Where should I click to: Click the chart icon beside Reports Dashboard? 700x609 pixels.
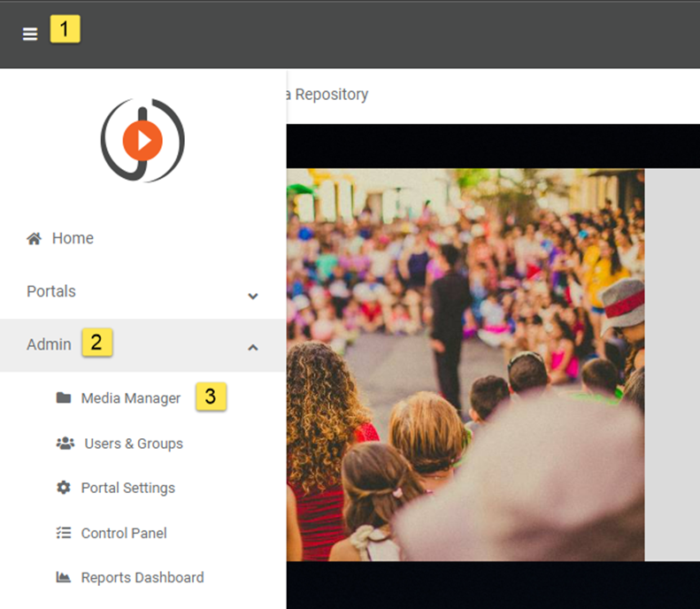click(x=64, y=577)
